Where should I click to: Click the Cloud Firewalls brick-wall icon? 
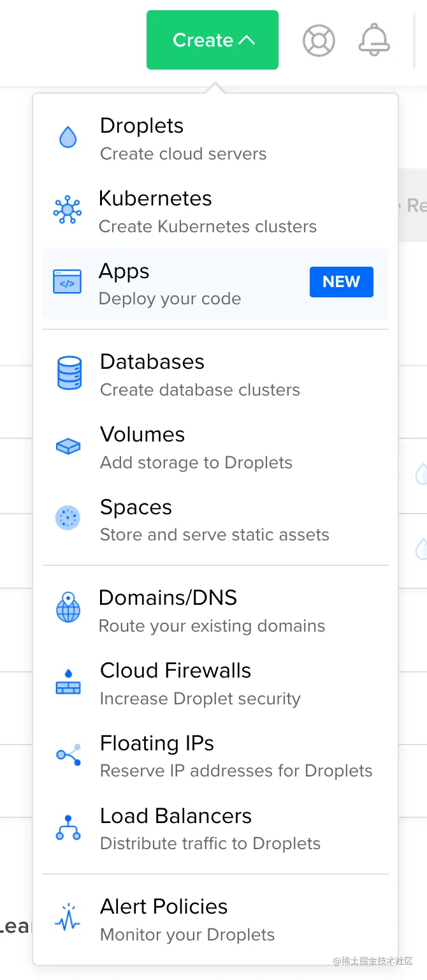click(x=68, y=681)
